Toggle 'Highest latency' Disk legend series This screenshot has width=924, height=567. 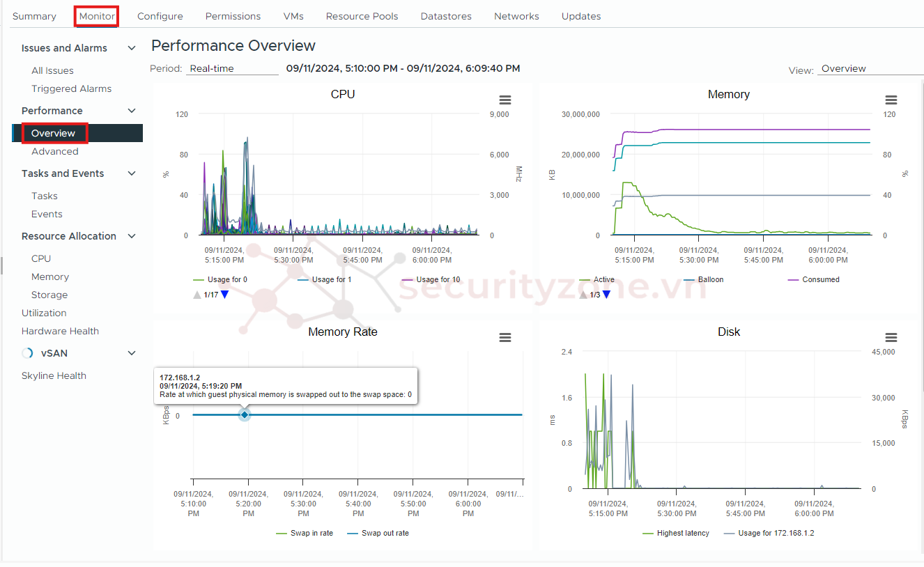(675, 533)
